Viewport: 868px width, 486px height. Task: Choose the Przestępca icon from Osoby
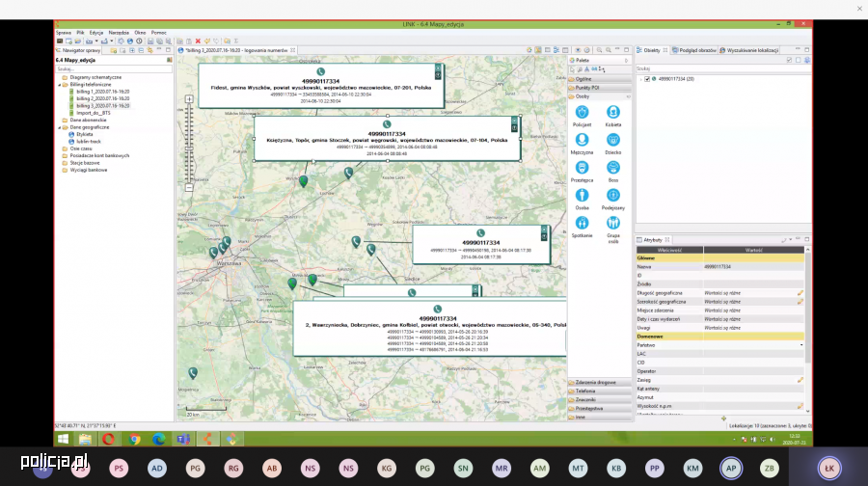(582, 168)
